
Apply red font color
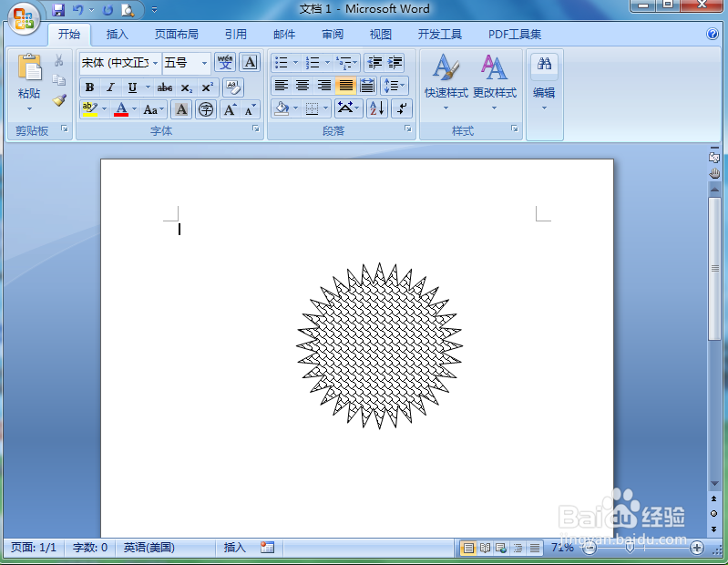click(x=121, y=109)
